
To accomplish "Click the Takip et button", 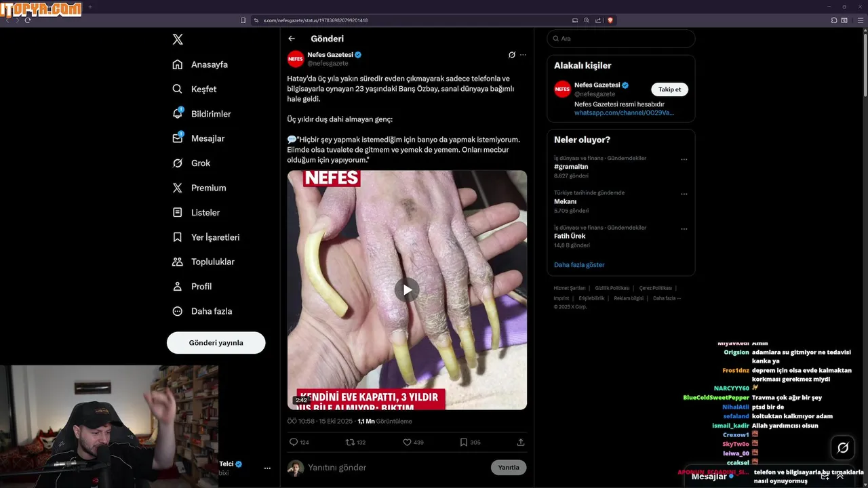I will (x=669, y=89).
